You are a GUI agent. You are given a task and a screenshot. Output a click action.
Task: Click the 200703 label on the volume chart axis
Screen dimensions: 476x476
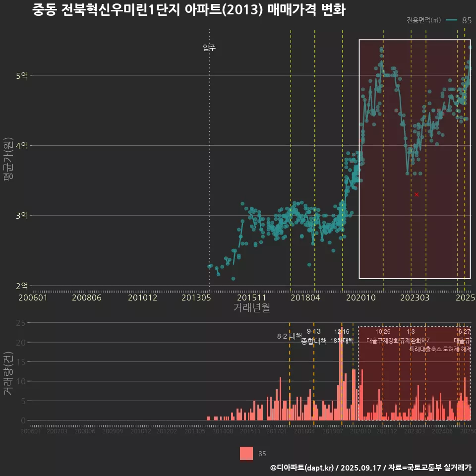[57, 431]
